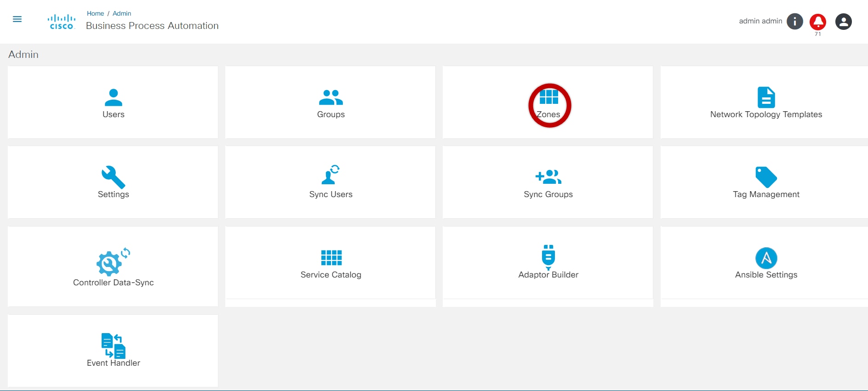
Task: Click the "Business Process Automation" title
Action: [152, 26]
